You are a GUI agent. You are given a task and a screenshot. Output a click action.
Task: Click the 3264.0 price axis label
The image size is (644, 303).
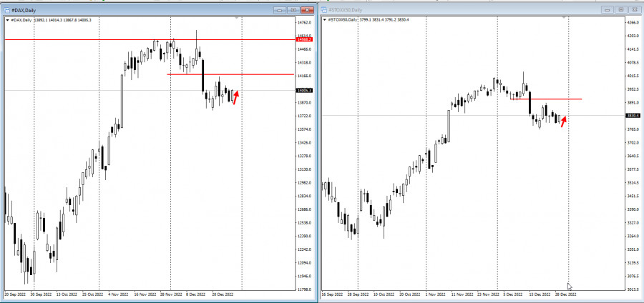coord(633,236)
